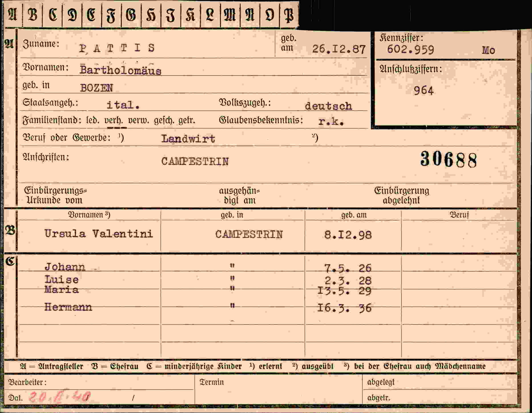The image size is (532, 413).
Task: Click 'Einbürgerungs-Urkunde vom' label
Action: [x=55, y=195]
